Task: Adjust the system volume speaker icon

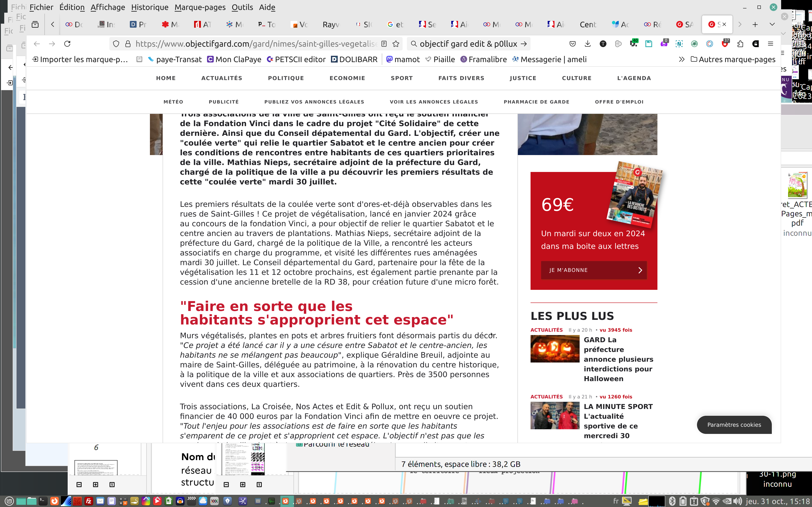Action: click(x=737, y=501)
